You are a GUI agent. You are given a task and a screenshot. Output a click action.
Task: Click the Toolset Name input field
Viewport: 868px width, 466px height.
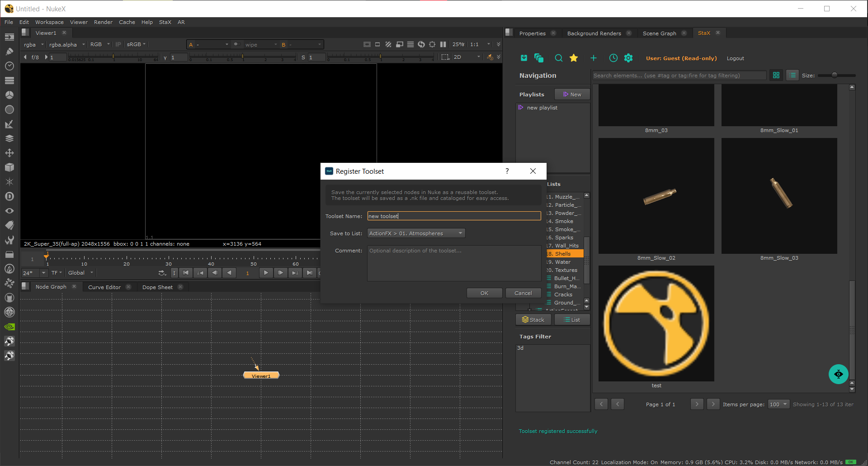click(x=454, y=216)
